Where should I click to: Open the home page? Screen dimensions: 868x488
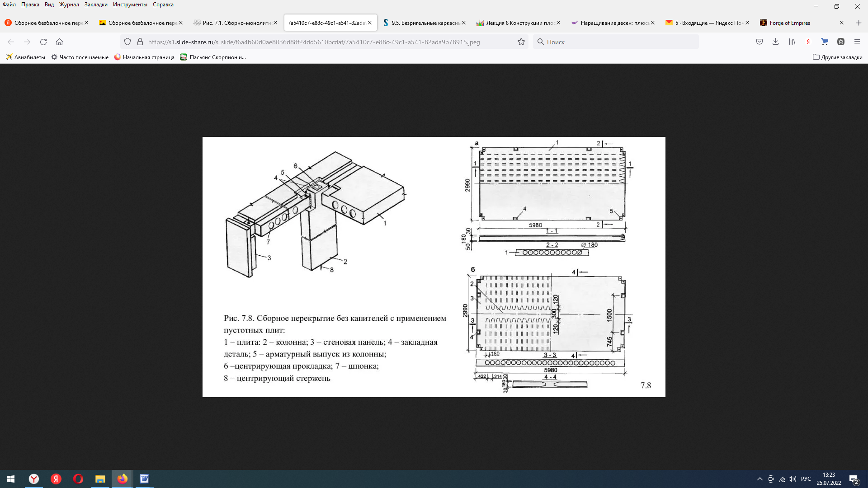click(x=59, y=42)
